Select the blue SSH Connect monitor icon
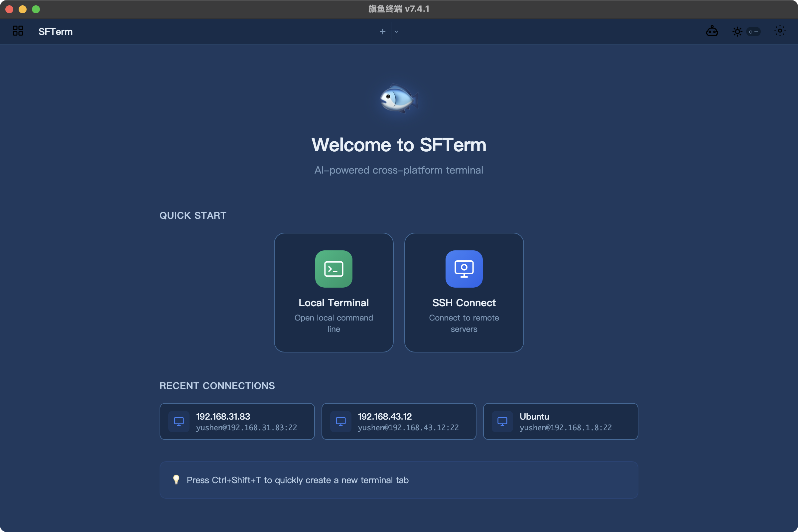 tap(464, 269)
